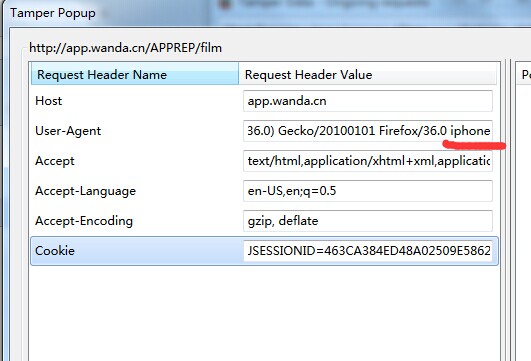Select the User-Agent row label

point(68,131)
